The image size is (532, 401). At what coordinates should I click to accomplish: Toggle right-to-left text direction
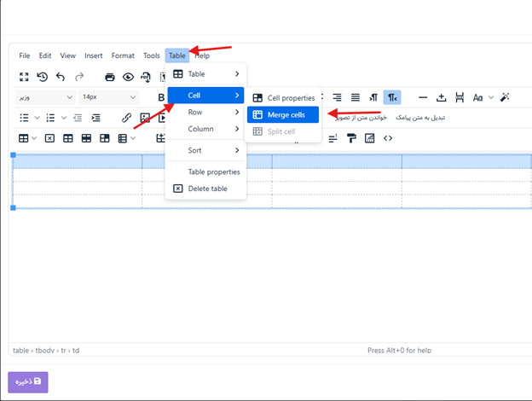[x=392, y=97]
